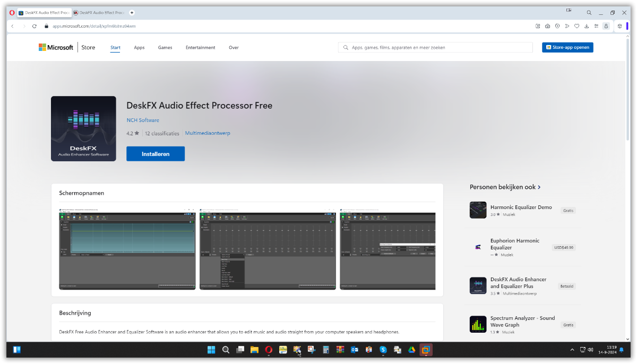The image size is (637, 364).
Task: Open first screenshot with graph equalizer
Action: tap(127, 249)
